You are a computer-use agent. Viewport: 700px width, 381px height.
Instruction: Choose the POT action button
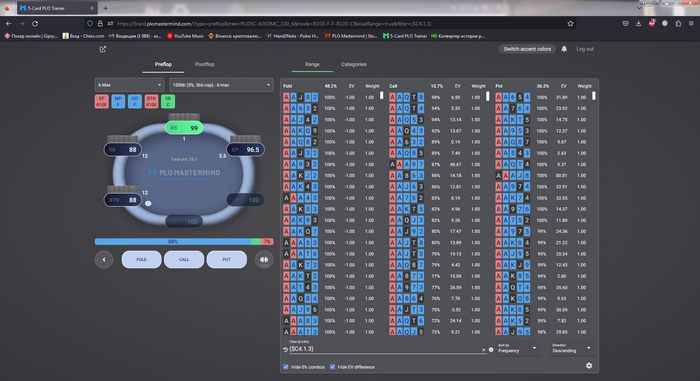point(227,260)
